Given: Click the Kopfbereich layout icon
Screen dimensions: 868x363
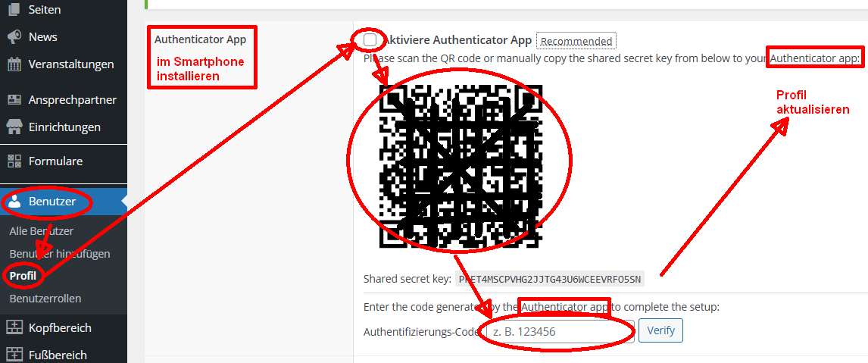Looking at the screenshot, I should click(14, 327).
